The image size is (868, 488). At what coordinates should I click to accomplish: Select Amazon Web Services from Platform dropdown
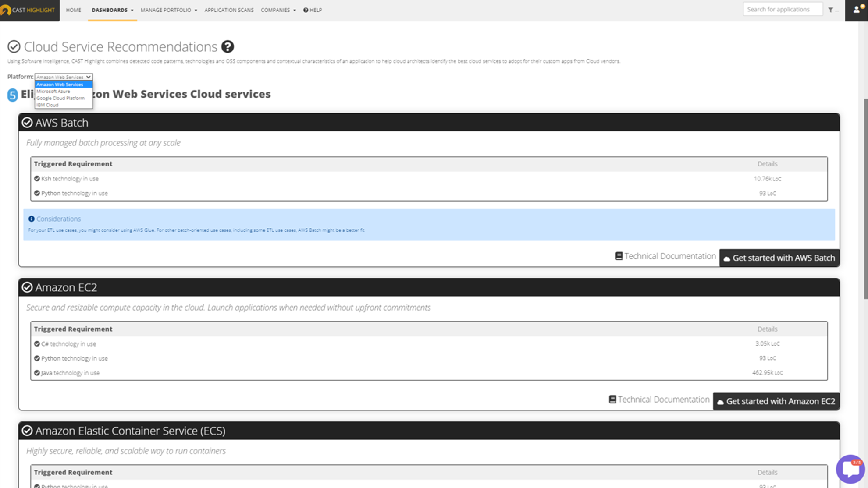click(60, 84)
